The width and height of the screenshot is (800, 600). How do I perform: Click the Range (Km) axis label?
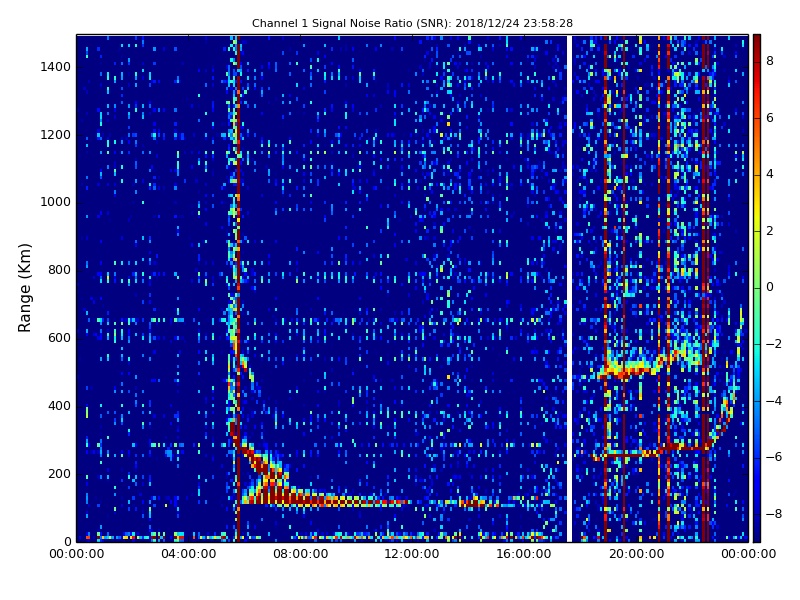24,288
